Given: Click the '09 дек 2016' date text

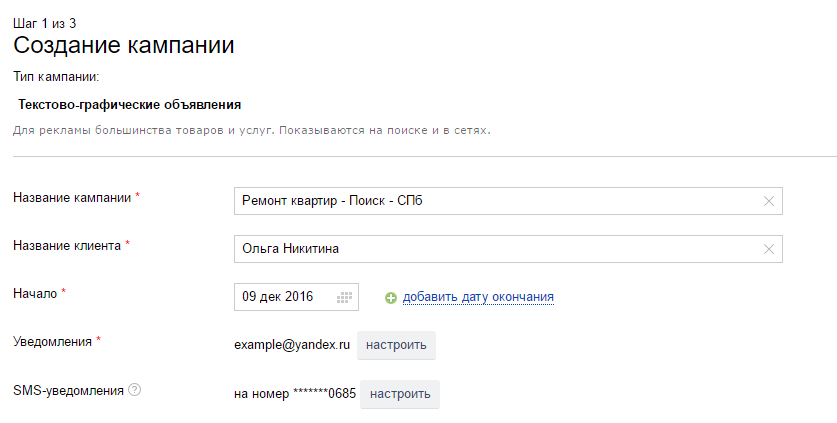Looking at the screenshot, I should pyautogui.click(x=278, y=297).
